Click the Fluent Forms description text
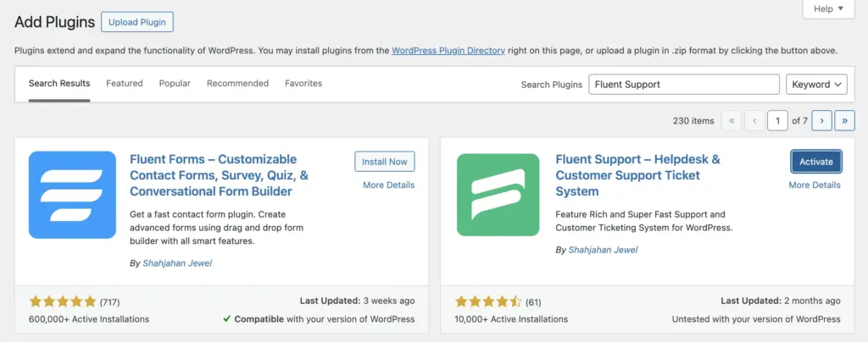This screenshot has width=868, height=342. (x=216, y=228)
